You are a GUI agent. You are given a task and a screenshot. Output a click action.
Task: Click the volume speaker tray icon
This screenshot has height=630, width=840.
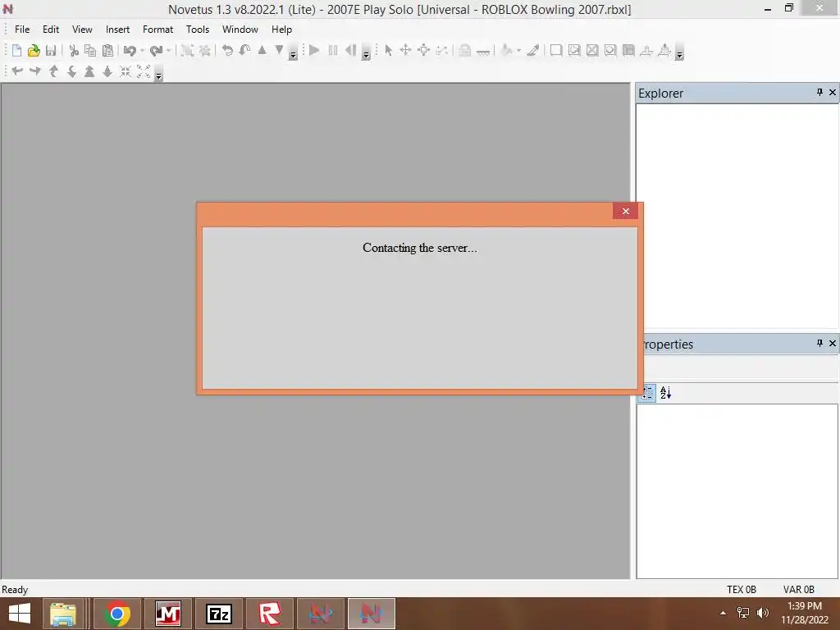762,612
